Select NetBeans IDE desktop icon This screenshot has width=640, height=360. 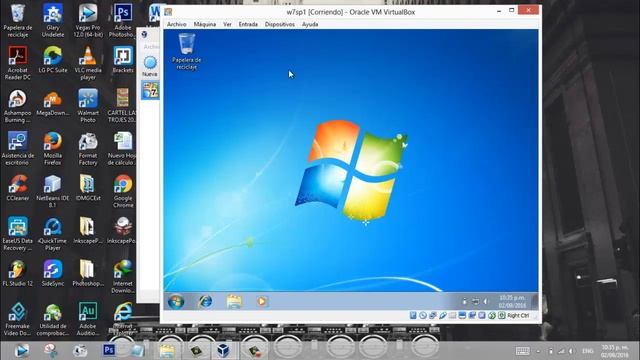pyautogui.click(x=53, y=191)
